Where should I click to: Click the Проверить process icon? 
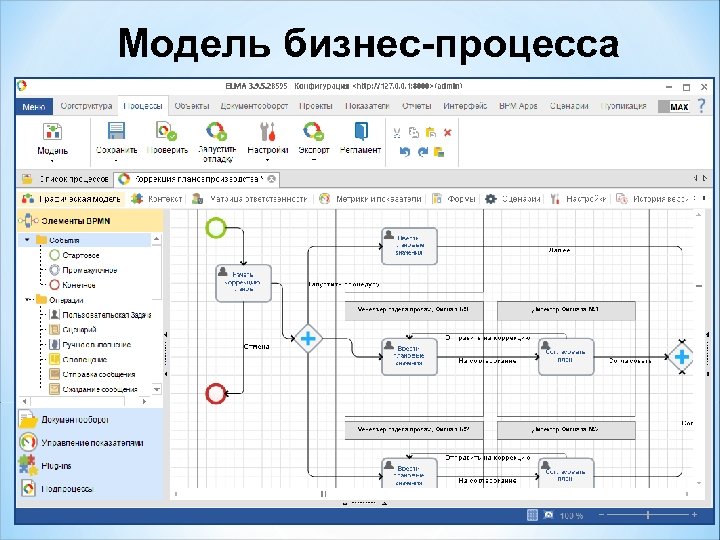point(166,131)
